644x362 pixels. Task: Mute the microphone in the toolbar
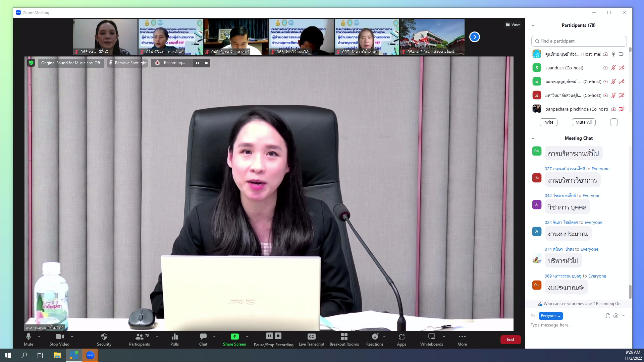[29, 339]
